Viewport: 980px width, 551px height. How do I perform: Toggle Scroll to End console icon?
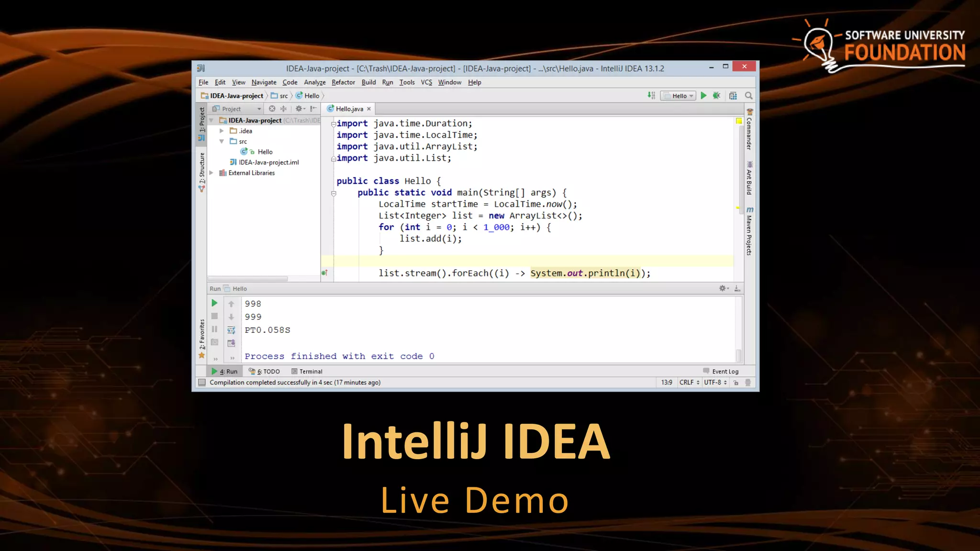(x=231, y=343)
